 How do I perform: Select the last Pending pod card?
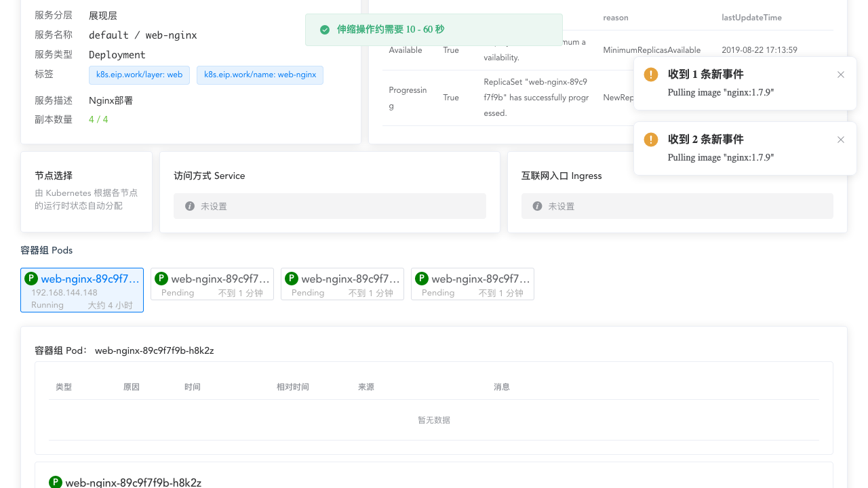472,284
